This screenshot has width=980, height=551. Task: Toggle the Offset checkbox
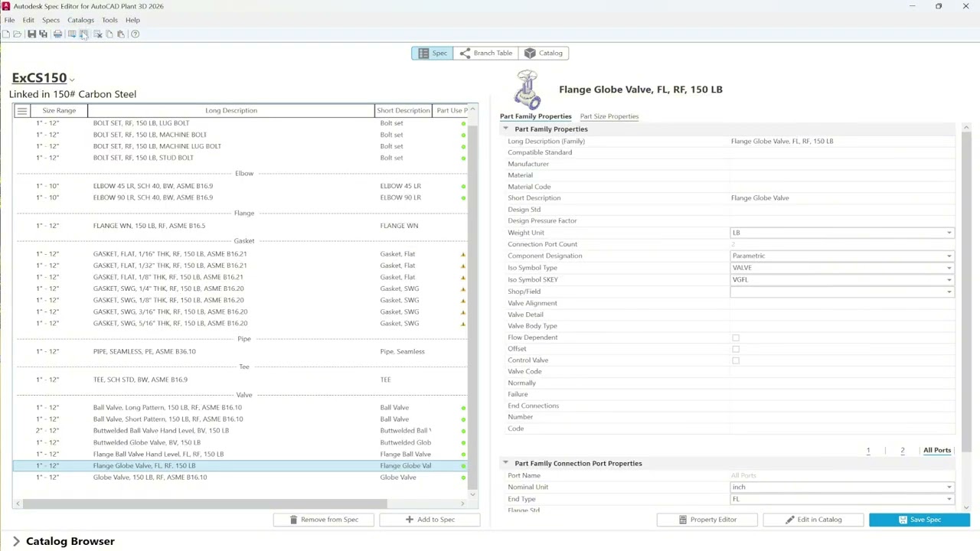(736, 349)
